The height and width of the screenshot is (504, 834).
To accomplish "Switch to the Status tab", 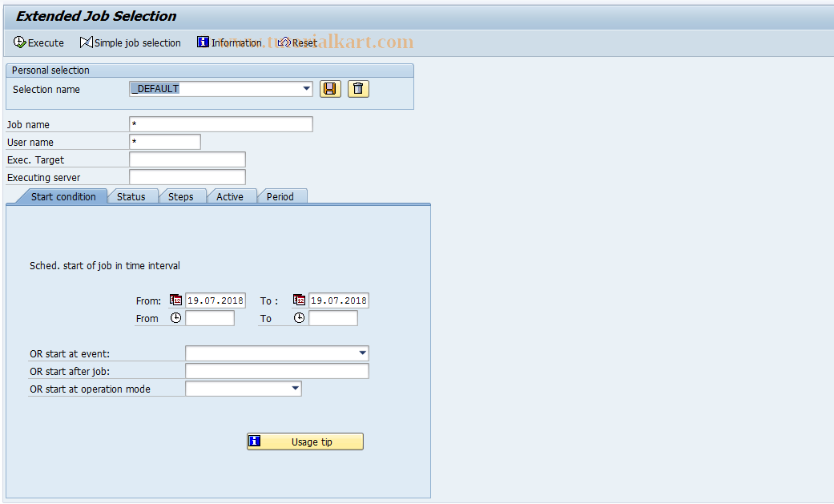I will point(131,196).
